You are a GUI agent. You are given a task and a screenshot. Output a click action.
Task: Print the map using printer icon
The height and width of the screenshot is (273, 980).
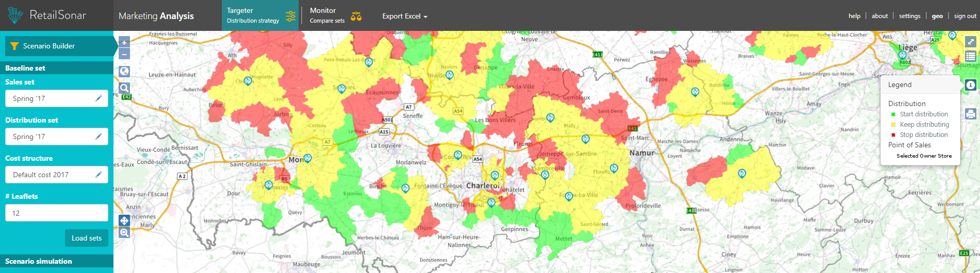[970, 114]
